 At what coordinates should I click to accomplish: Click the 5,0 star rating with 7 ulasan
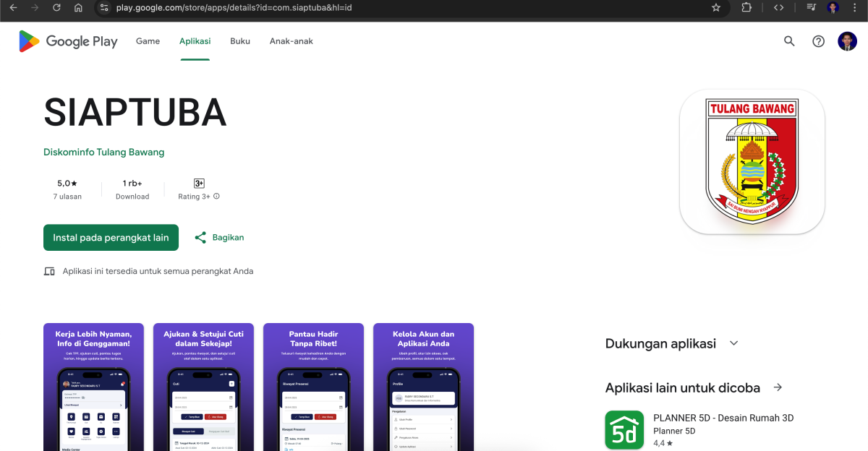click(x=67, y=189)
